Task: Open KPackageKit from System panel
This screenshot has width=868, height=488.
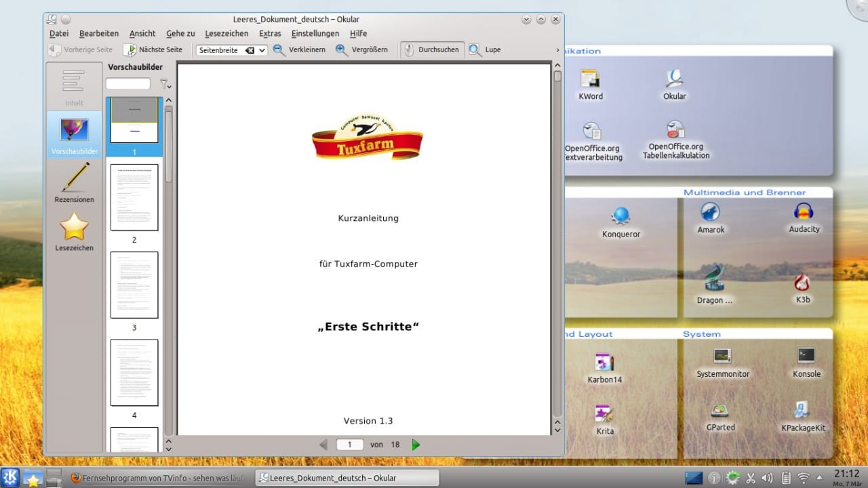Action: [803, 417]
